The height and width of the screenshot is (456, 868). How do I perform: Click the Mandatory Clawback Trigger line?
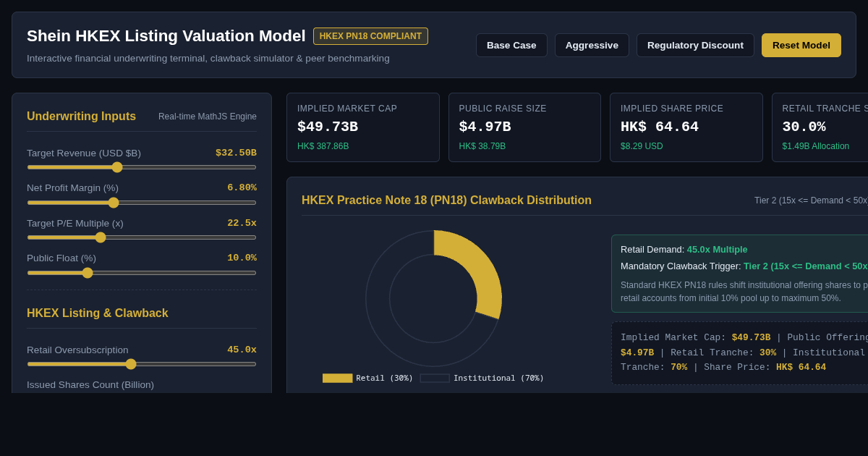tap(744, 266)
